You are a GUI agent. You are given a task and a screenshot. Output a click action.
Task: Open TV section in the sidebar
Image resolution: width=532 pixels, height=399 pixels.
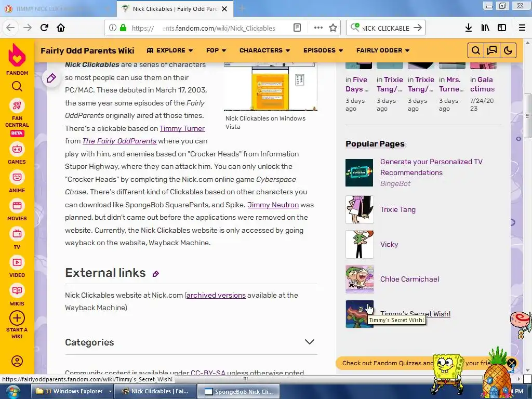tap(17, 239)
